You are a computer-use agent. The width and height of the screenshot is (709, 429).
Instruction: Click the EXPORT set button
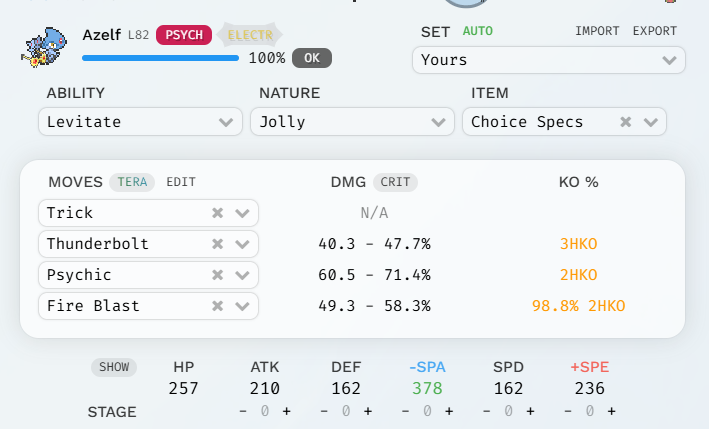coord(654,31)
